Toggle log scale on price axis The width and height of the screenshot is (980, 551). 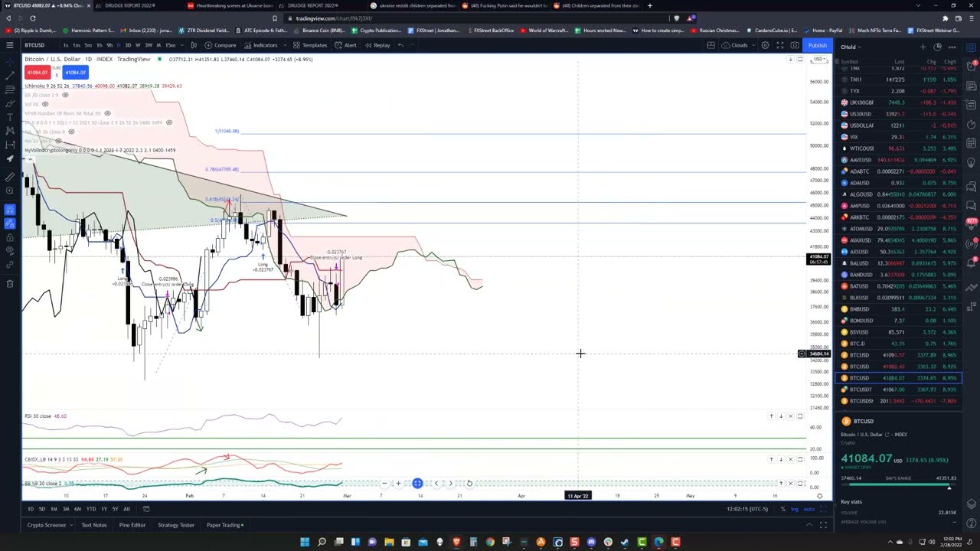795,509
